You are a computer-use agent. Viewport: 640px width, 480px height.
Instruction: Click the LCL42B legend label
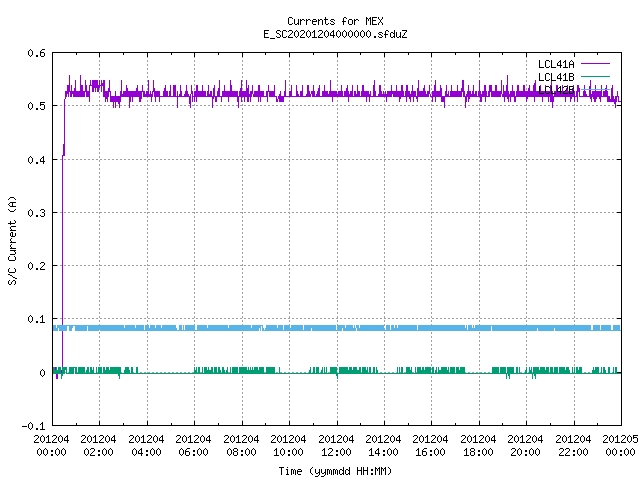pyautogui.click(x=556, y=90)
